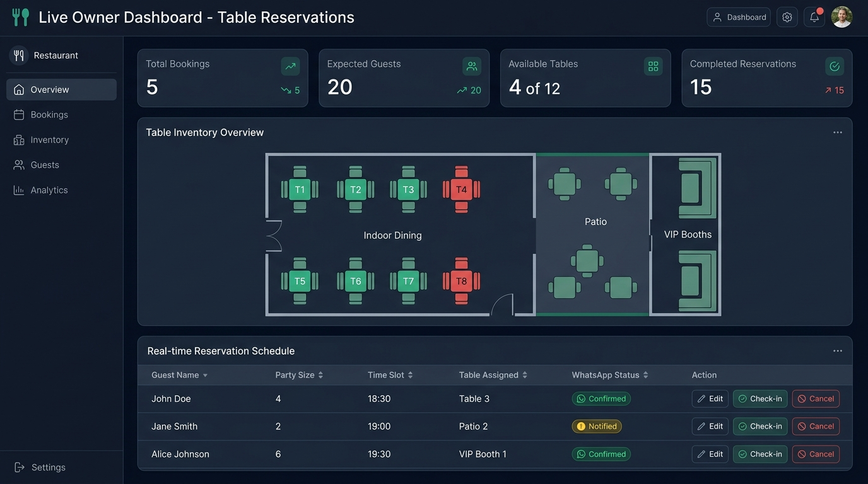
Task: Click the Dashboard button in the header
Action: 739,17
